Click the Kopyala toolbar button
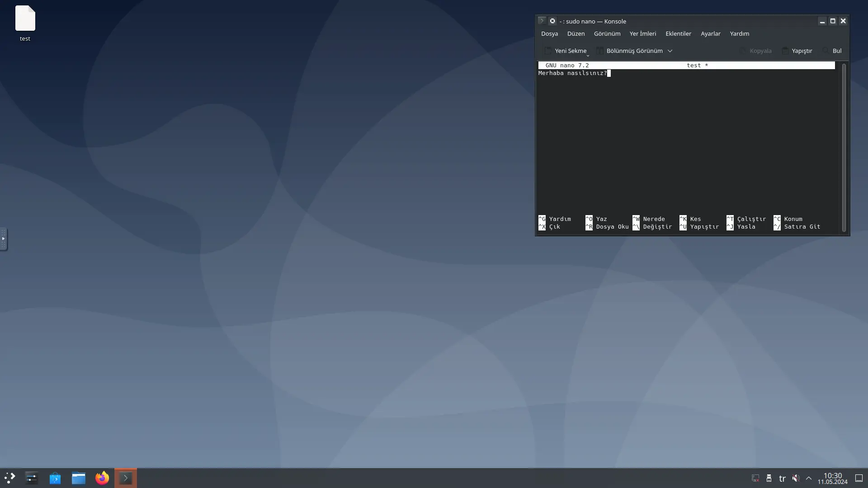The height and width of the screenshot is (488, 868). pos(755,51)
